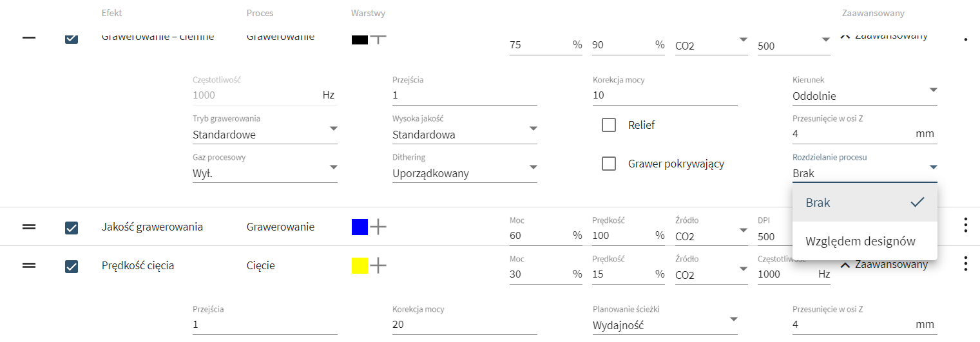Uncheck the Jakość grawerowania effect checkbox
The image size is (980, 342).
click(72, 227)
